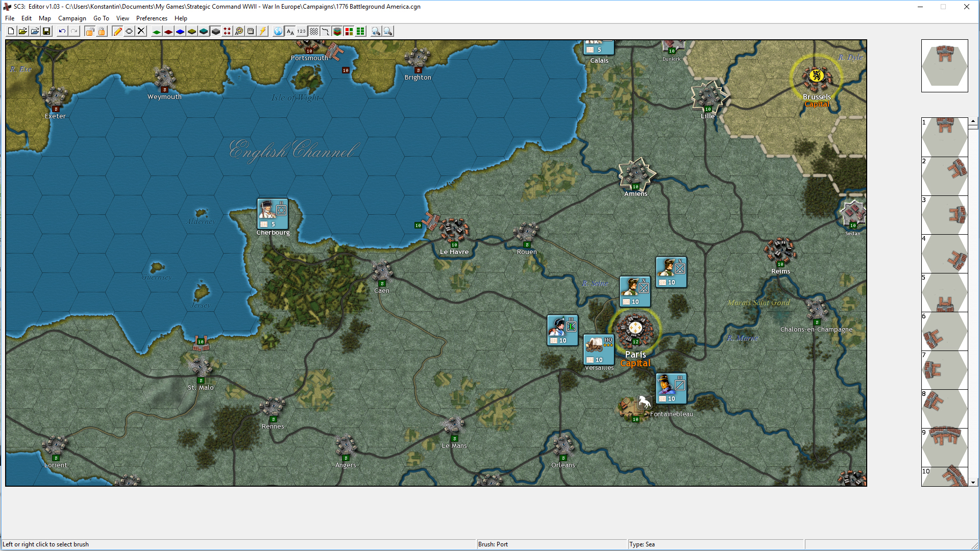Select the HQ unit at Versailles
This screenshot has height=551, width=980.
click(599, 349)
